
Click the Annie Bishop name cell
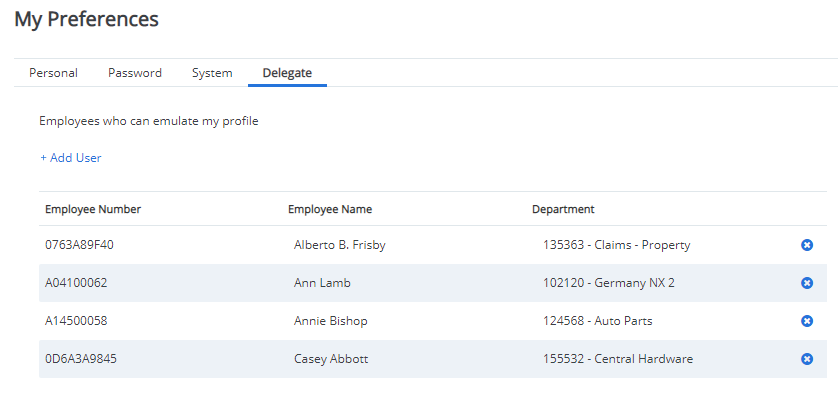(331, 321)
